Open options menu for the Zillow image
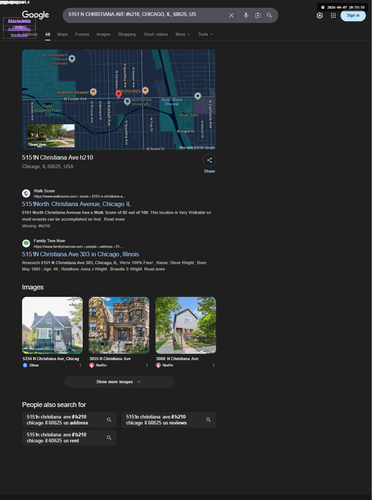Image resolution: width=376 pixels, height=500 pixels. pos(80,365)
